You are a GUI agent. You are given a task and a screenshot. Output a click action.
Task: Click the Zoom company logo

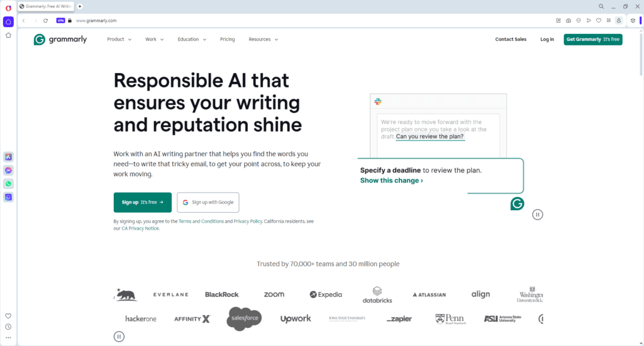(274, 294)
